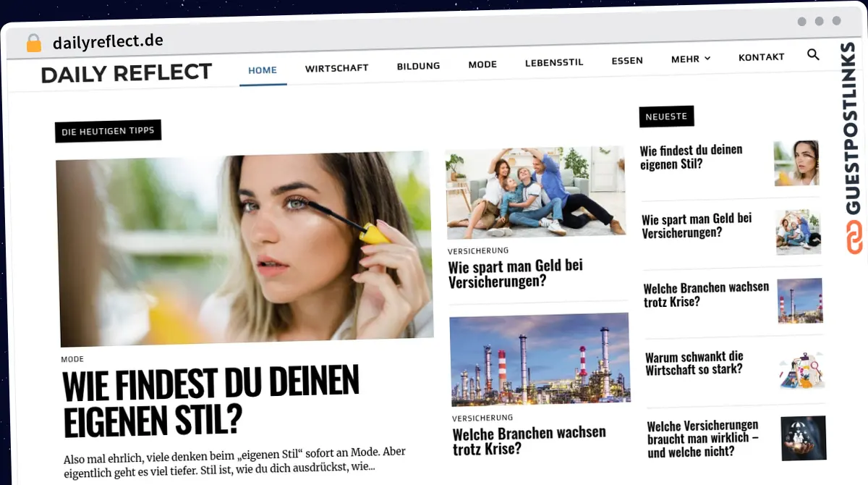Image resolution: width=868 pixels, height=485 pixels.
Task: Click the padlock icon in address bar
Action: click(x=34, y=43)
